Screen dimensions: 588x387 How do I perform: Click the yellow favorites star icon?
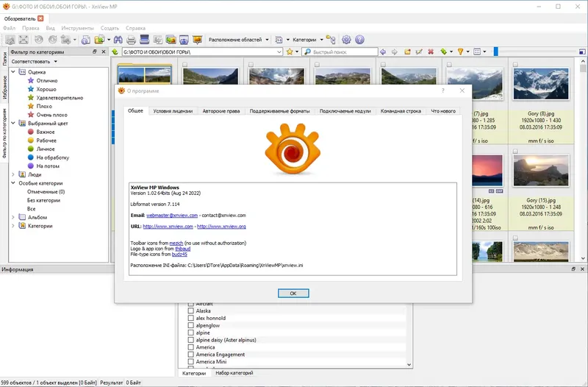290,52
